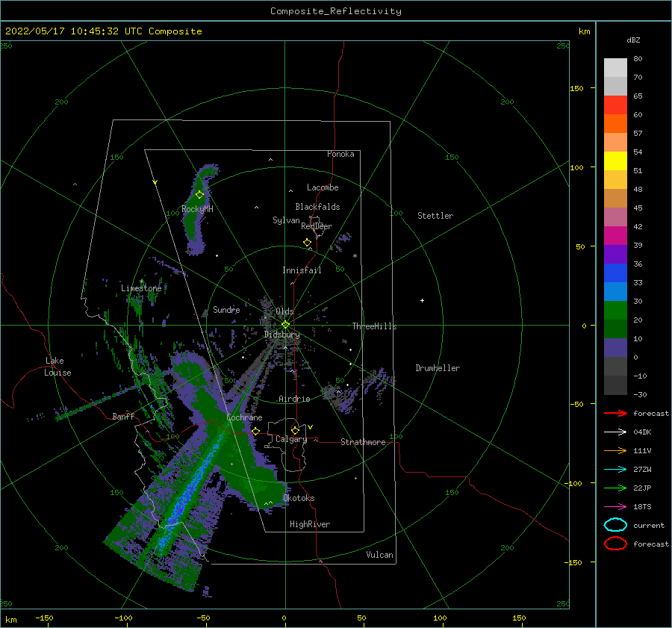This screenshot has height=628, width=672.
Task: Click the dBZ legend heading
Action: pyautogui.click(x=633, y=40)
